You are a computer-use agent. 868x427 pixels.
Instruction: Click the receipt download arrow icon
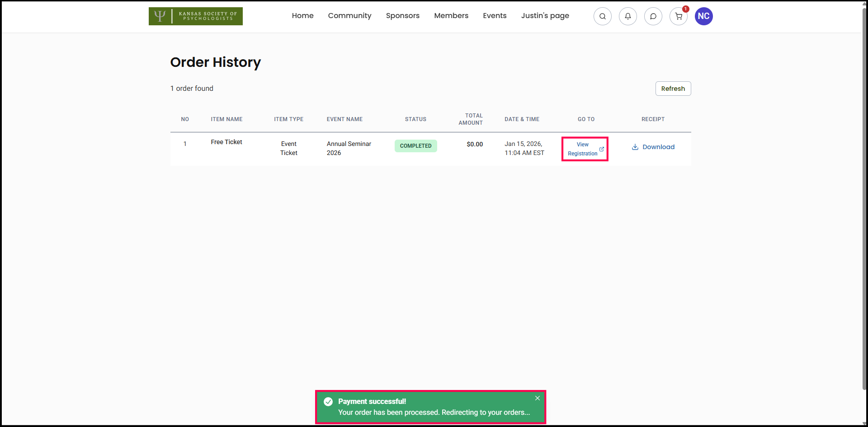(x=635, y=147)
